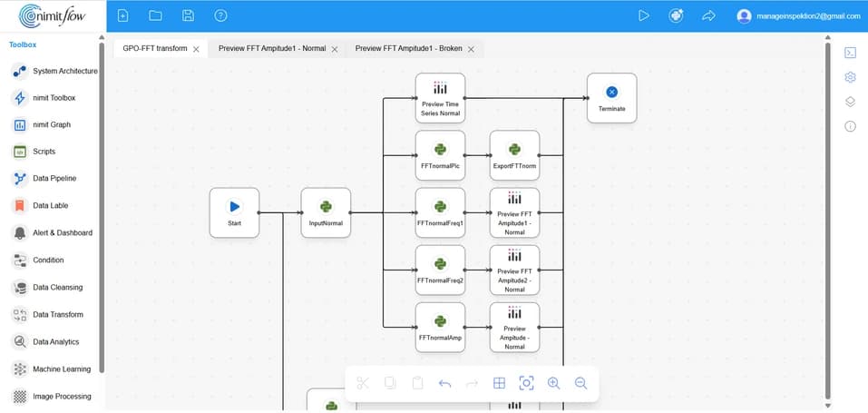This screenshot has height=413, width=868.
Task: Select the FFTnormalPlc node
Action: 440,155
